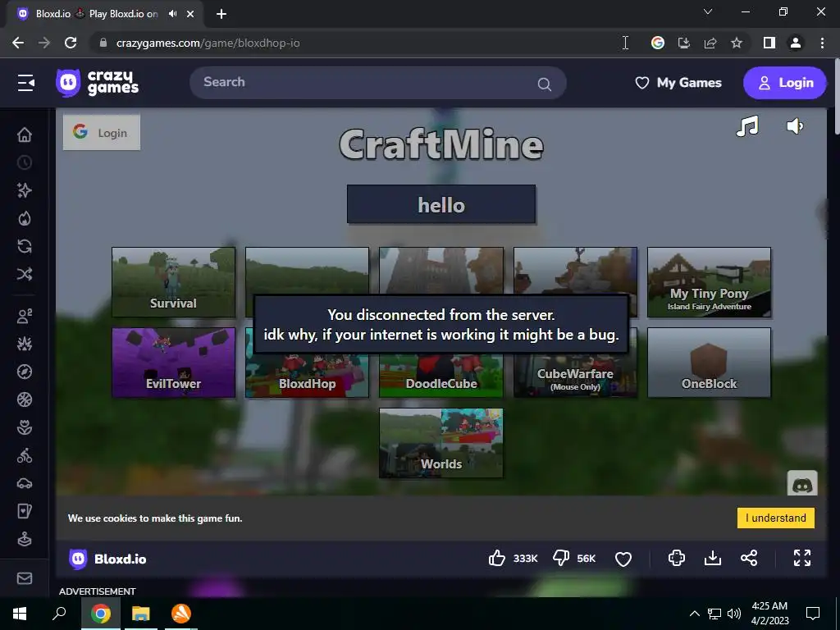Open Trending flame icon in sidebar
840x630 pixels.
click(x=25, y=218)
